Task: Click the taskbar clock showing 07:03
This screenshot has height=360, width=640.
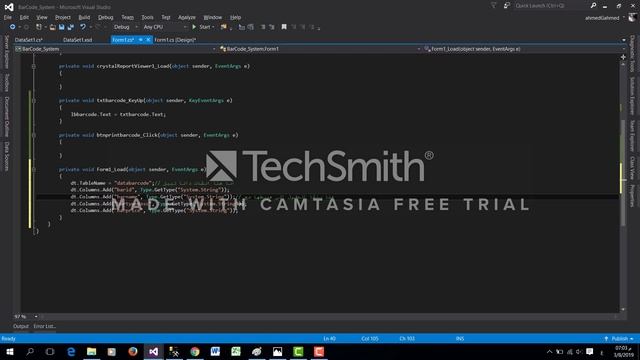Action: 623,351
